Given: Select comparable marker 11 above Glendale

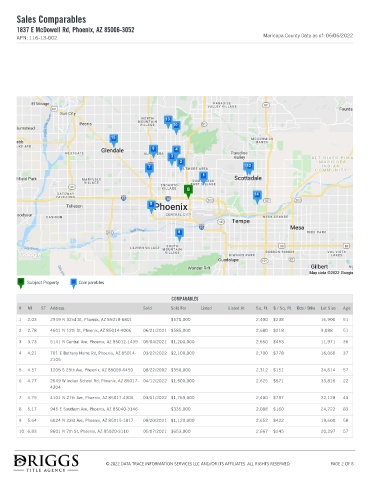Looking at the screenshot, I should [114, 140].
